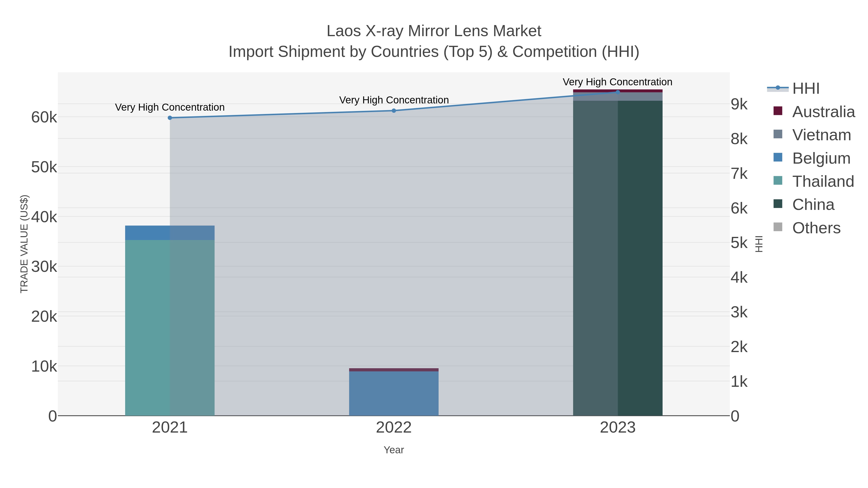Click the Australia sliver atop the 2022 bar

[x=393, y=370]
